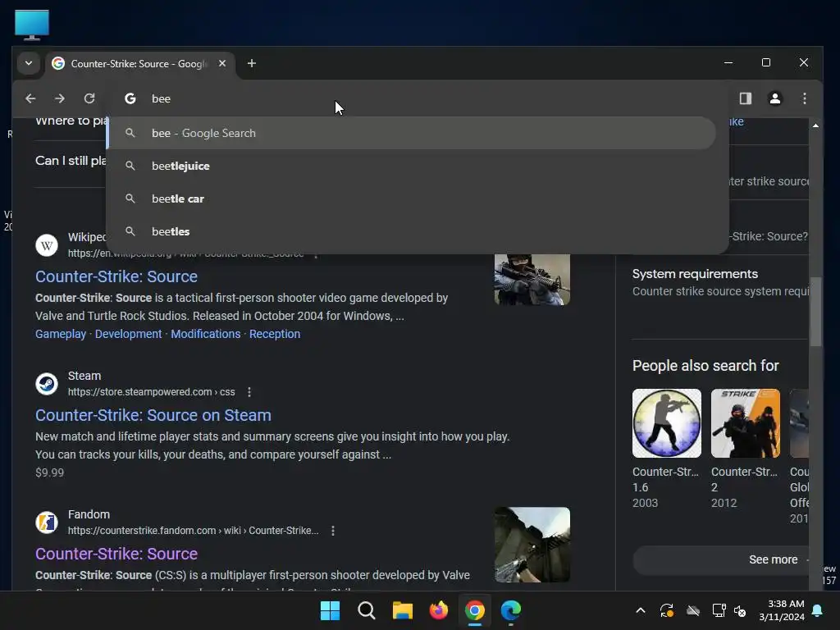Open the Counter-Strike 2 card image
840x630 pixels.
[x=745, y=423]
